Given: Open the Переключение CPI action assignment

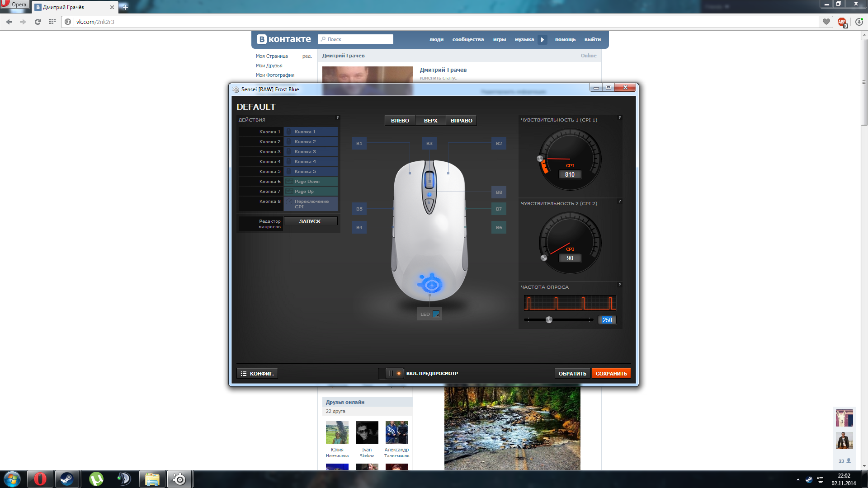Looking at the screenshot, I should [311, 204].
